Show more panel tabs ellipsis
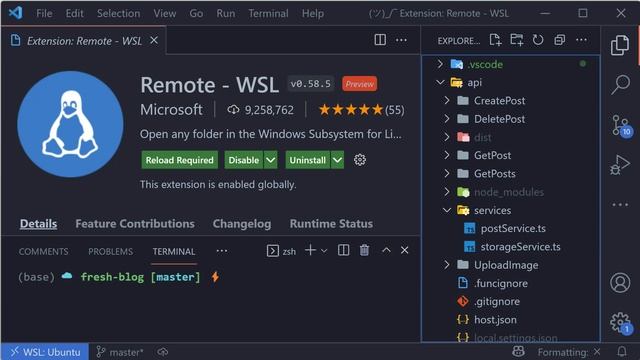The image size is (640, 360). coord(222,251)
